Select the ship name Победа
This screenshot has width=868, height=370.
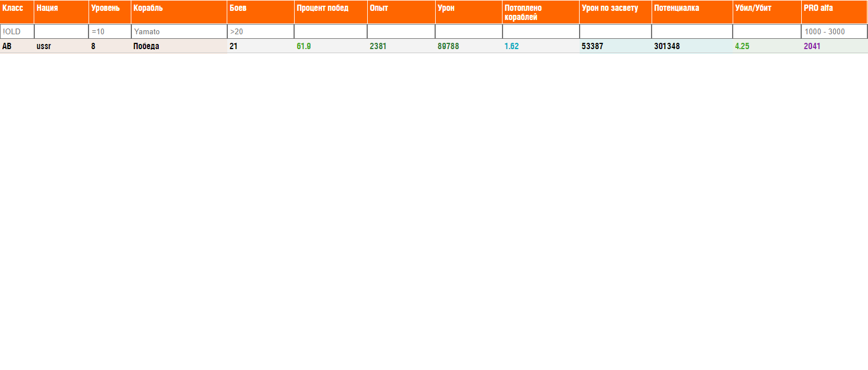coord(146,46)
